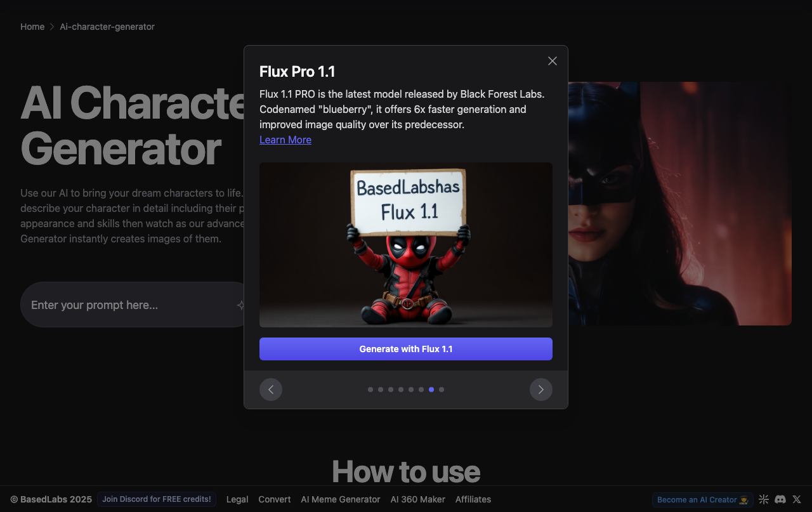Jump to the second carousel dot
Viewport: 812px width, 512px height.
point(381,390)
